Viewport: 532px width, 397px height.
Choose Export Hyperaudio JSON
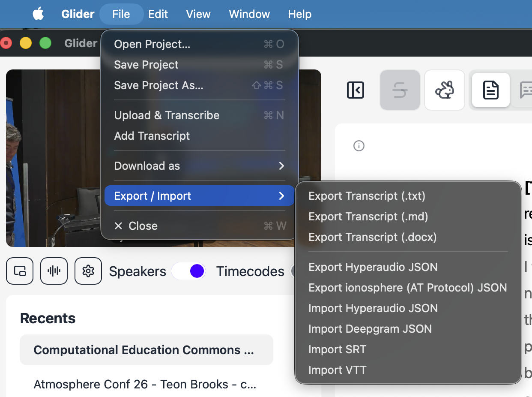pos(408,267)
